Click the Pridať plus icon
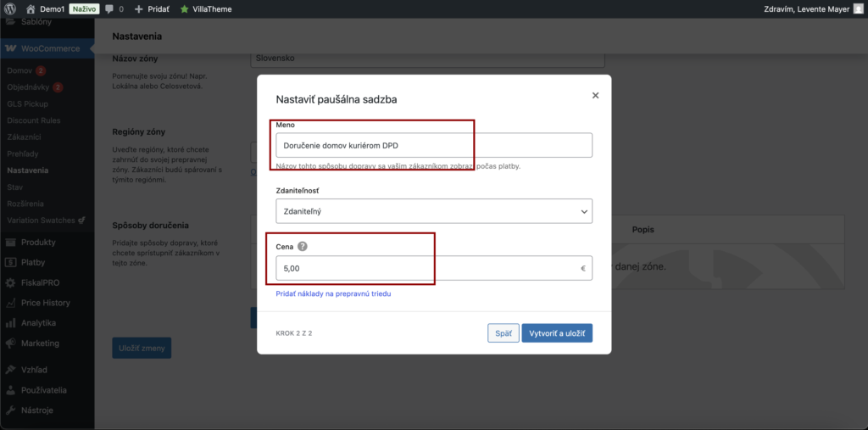Viewport: 868px width, 430px height. click(139, 9)
